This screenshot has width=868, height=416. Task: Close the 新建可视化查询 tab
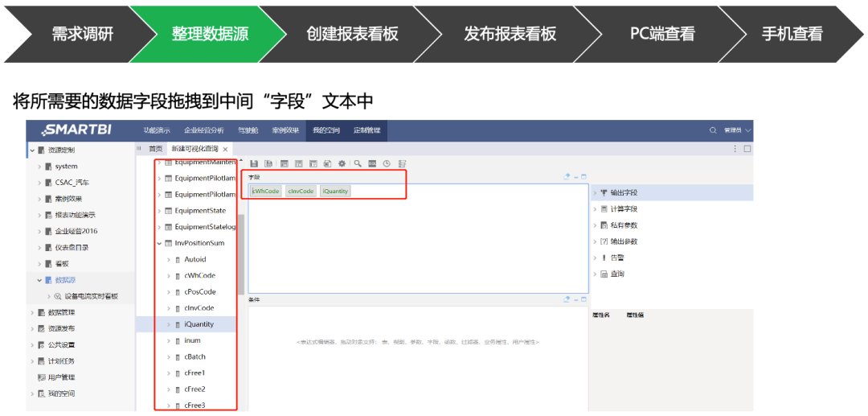click(225, 150)
